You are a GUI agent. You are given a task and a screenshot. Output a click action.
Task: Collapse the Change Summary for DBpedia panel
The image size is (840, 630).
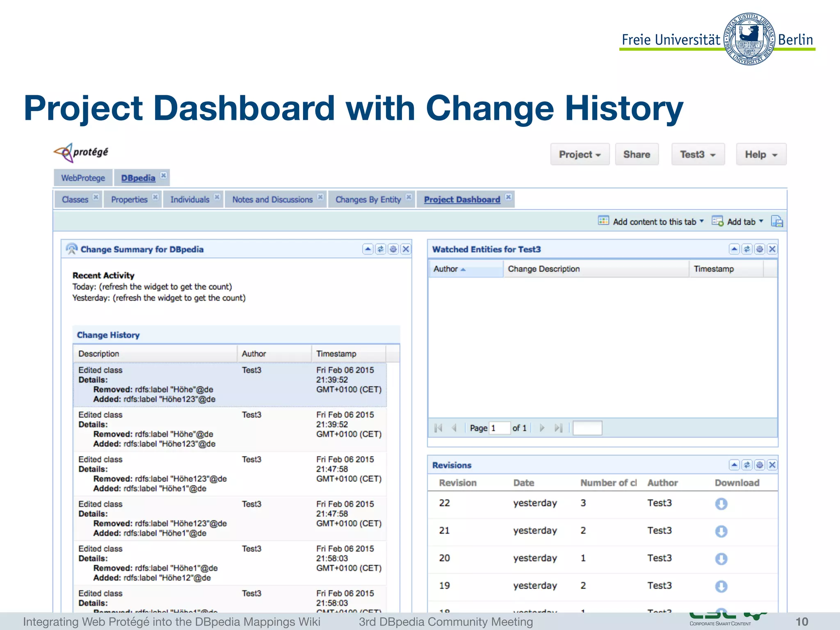(368, 249)
